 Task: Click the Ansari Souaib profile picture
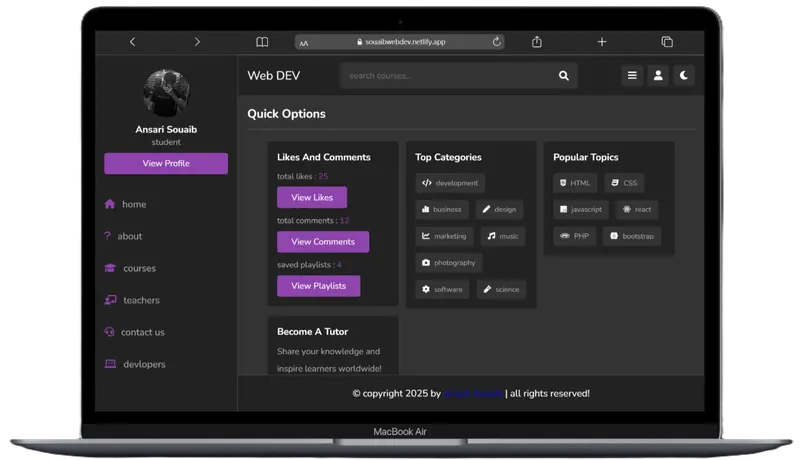(166, 93)
